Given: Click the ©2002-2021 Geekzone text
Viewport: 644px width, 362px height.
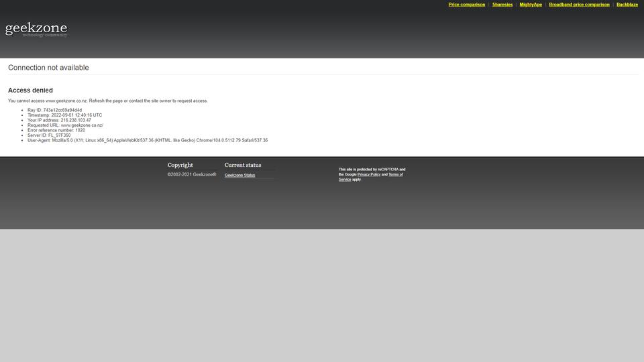Looking at the screenshot, I should point(192,174).
